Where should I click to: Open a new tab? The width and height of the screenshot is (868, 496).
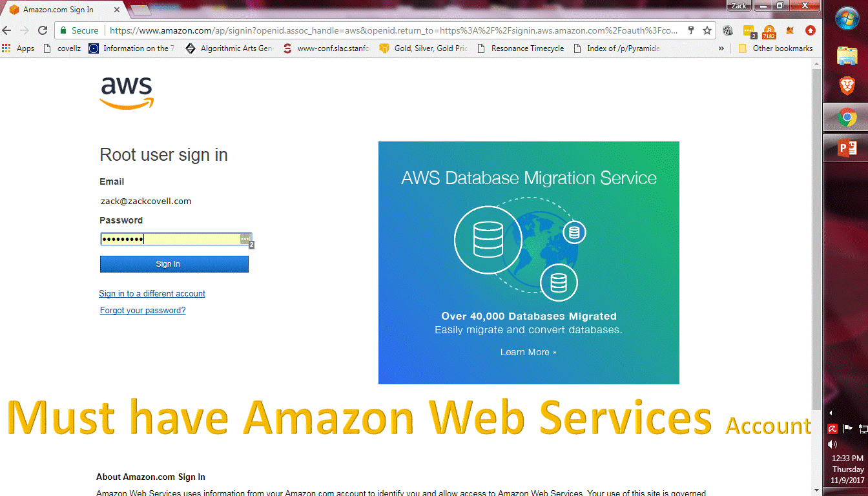point(140,10)
